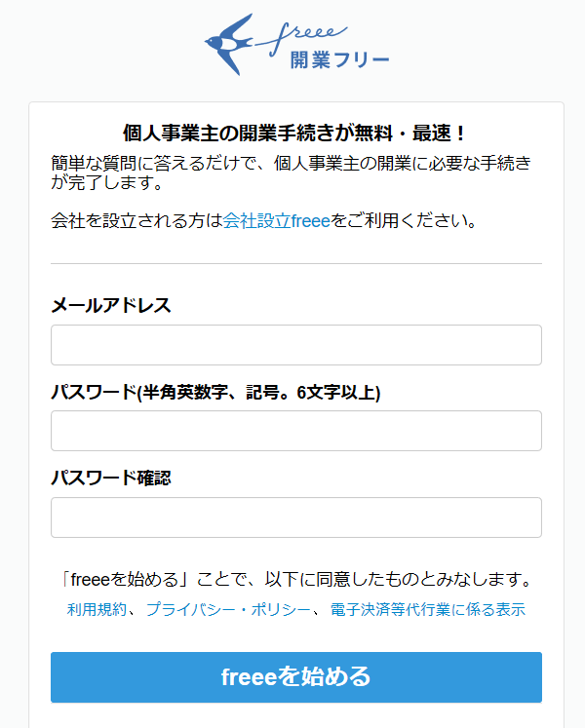Click the 会社を設立される方は text
The width and height of the screenshot is (585, 728).
(x=136, y=220)
